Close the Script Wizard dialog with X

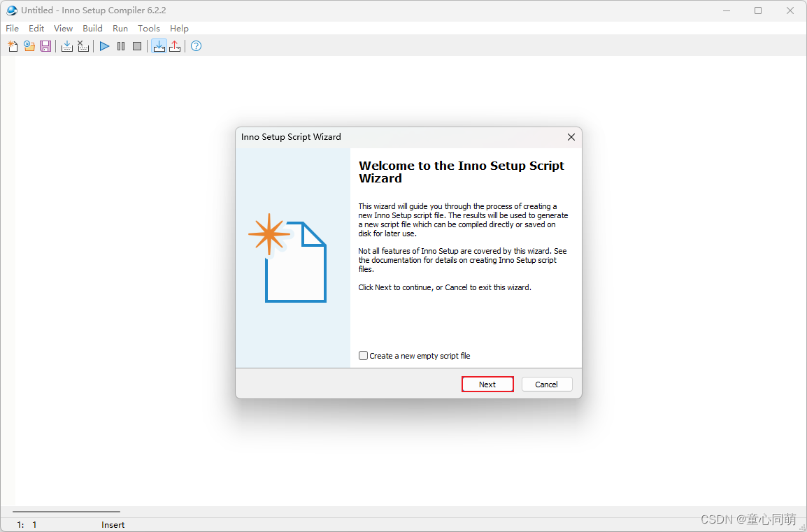(x=571, y=137)
